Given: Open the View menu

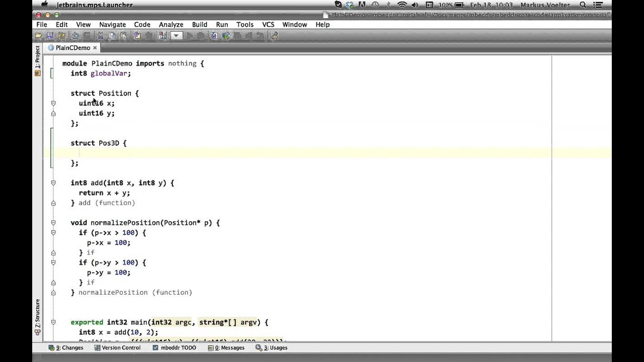Looking at the screenshot, I should pyautogui.click(x=84, y=25).
